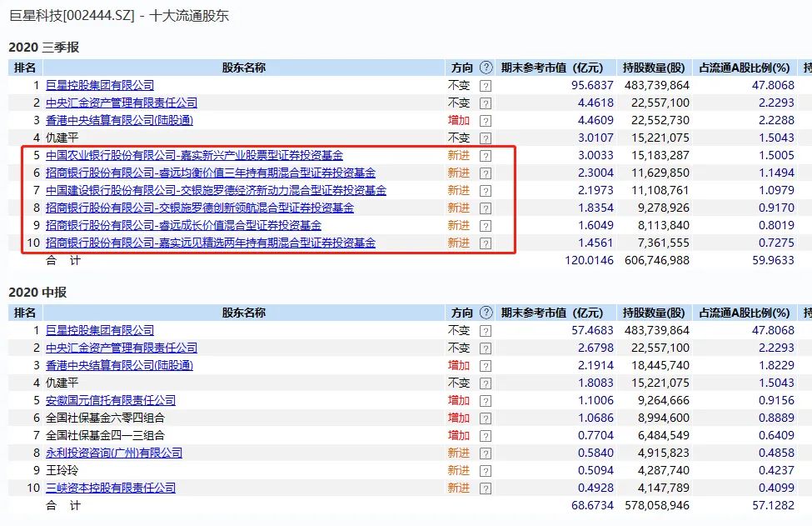This screenshot has width=812, height=526.
Task: Select total shares 578,058,946 cell
Action: point(657,505)
